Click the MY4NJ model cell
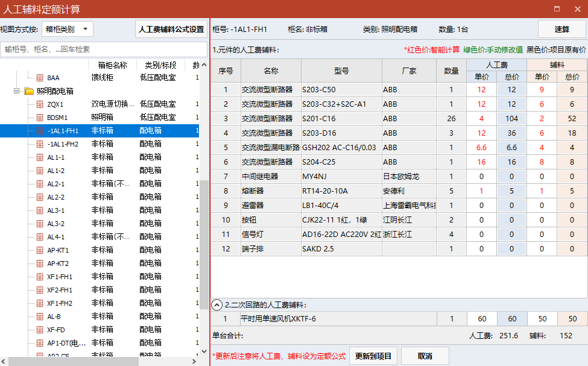Screen dimensions: 588x366 (341, 176)
